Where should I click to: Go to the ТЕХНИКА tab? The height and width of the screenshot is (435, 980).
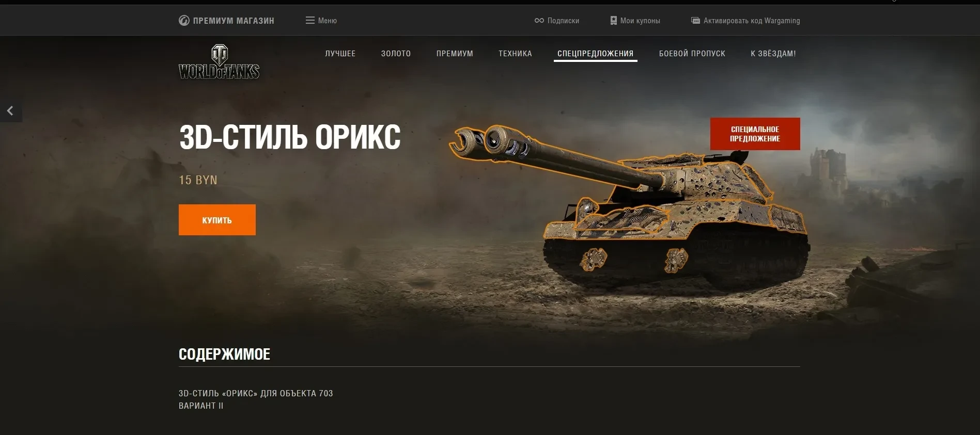[x=515, y=54]
